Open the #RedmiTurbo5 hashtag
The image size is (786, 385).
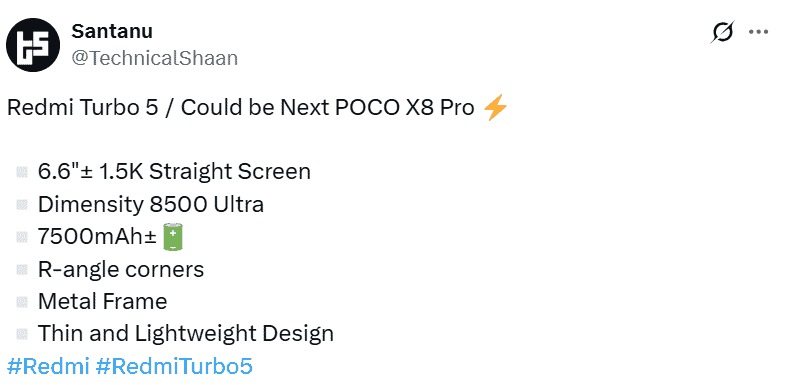tap(174, 366)
